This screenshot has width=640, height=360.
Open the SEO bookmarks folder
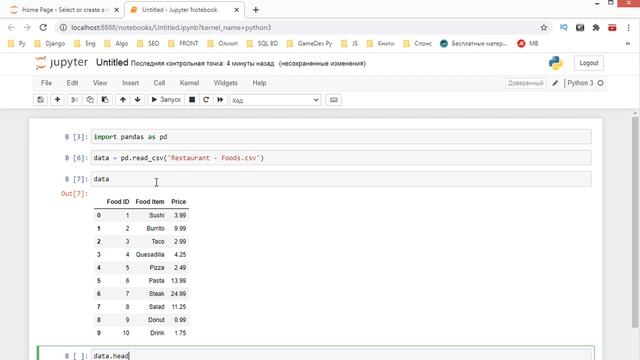point(148,44)
